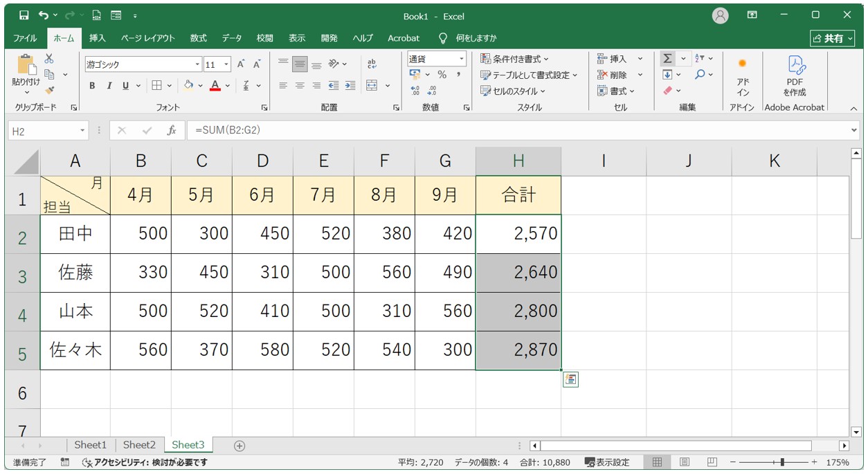Decrease font size with small A
This screenshot has width=868, height=474.
[x=257, y=64]
